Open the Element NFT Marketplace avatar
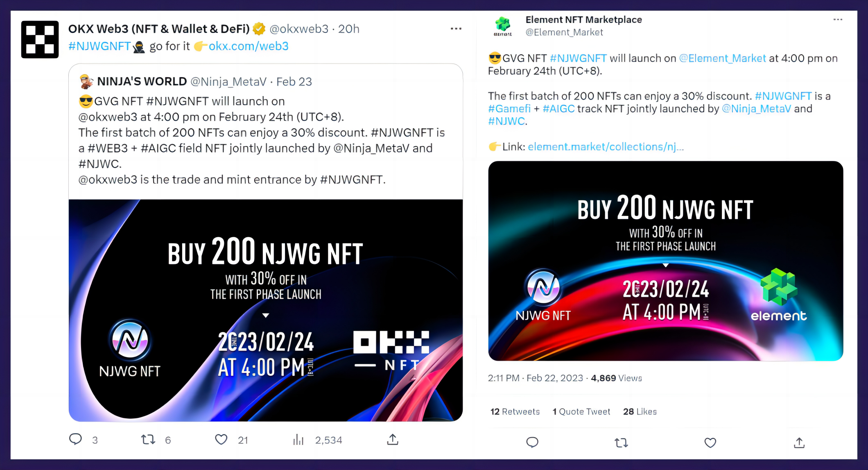The height and width of the screenshot is (470, 868). [503, 26]
